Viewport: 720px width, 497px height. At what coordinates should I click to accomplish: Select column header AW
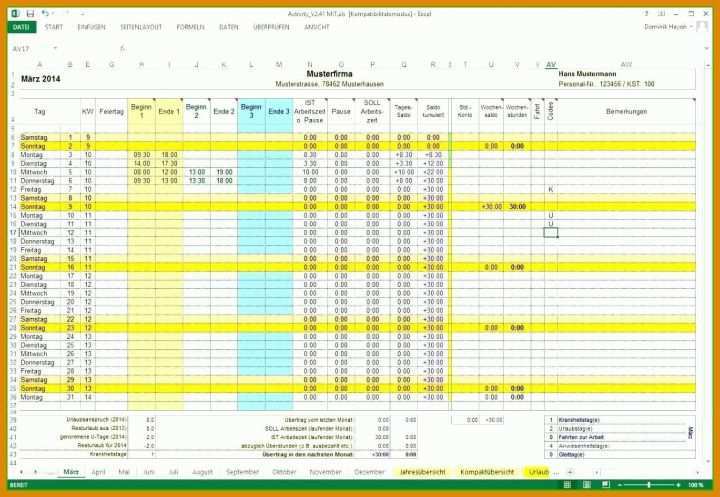click(626, 65)
